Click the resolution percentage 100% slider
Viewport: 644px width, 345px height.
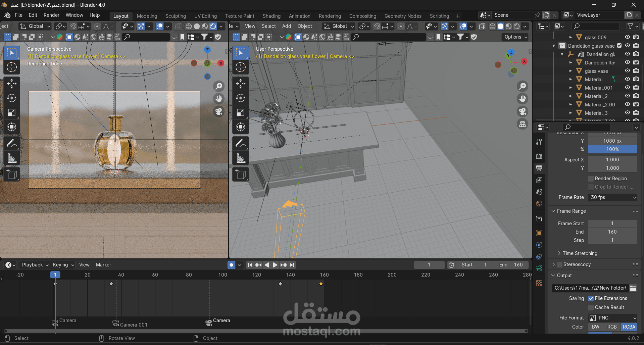tap(612, 149)
